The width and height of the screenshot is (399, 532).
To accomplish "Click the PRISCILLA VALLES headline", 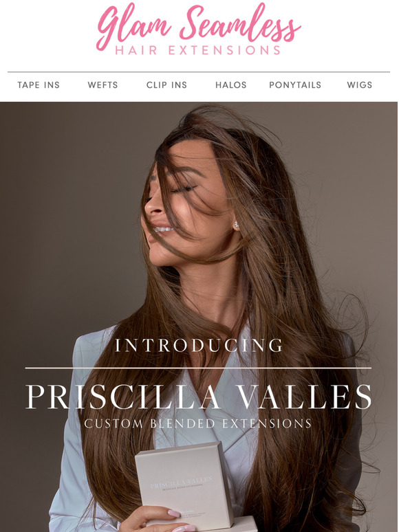I will tap(199, 397).
